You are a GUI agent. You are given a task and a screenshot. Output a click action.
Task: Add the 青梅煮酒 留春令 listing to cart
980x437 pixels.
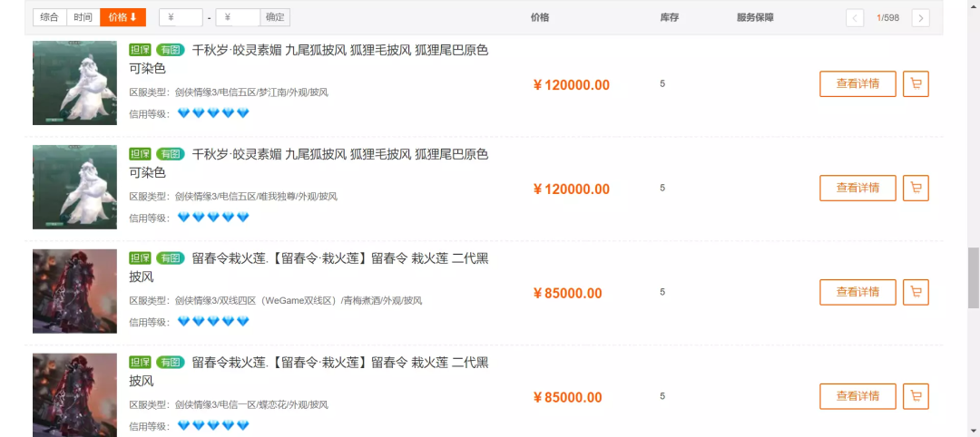click(x=916, y=293)
